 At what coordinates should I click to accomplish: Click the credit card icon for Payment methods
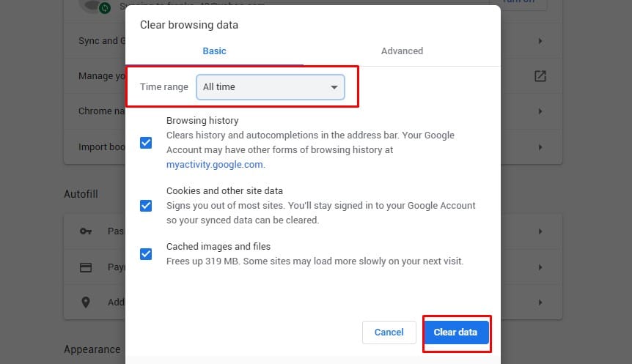pos(86,267)
